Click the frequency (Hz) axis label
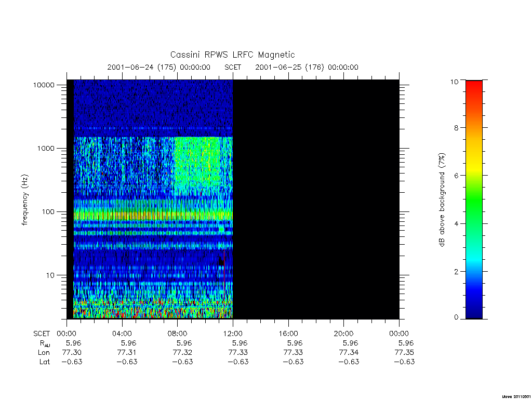 click(x=25, y=199)
